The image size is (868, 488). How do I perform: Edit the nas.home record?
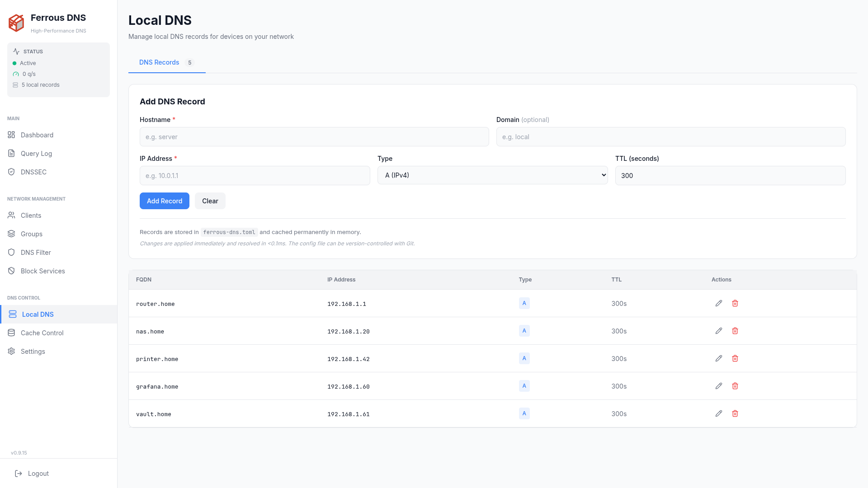(x=719, y=331)
